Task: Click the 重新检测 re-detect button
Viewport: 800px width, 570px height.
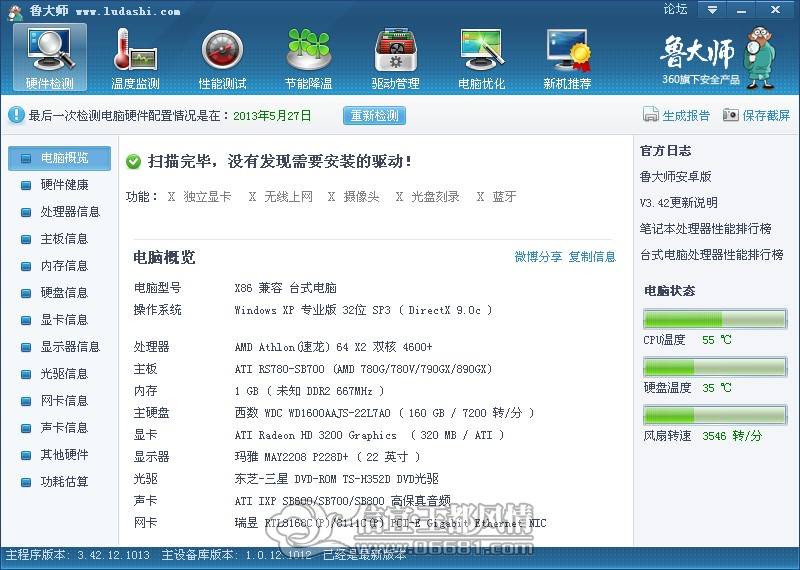Action: pyautogui.click(x=374, y=115)
